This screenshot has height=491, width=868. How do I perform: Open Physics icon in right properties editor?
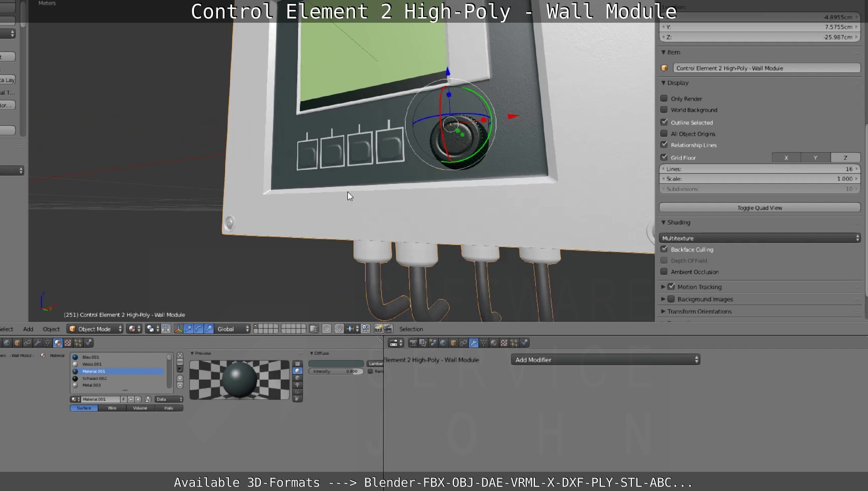click(524, 343)
